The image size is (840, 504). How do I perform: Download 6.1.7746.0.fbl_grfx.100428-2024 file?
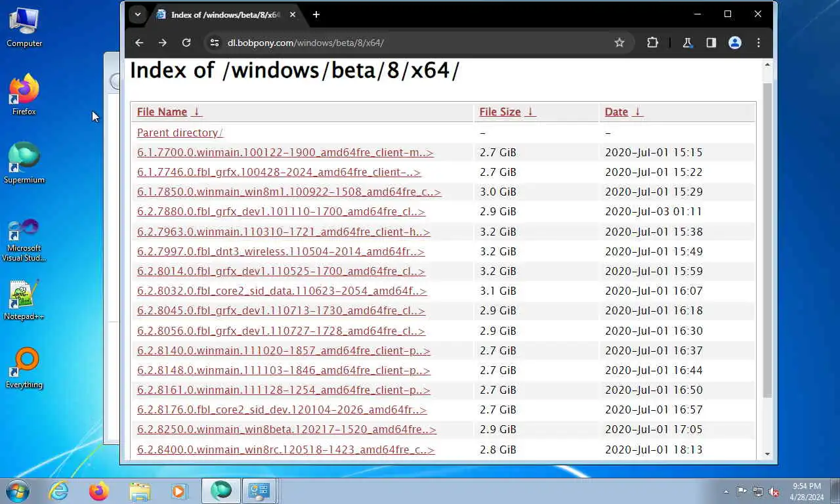(x=279, y=172)
